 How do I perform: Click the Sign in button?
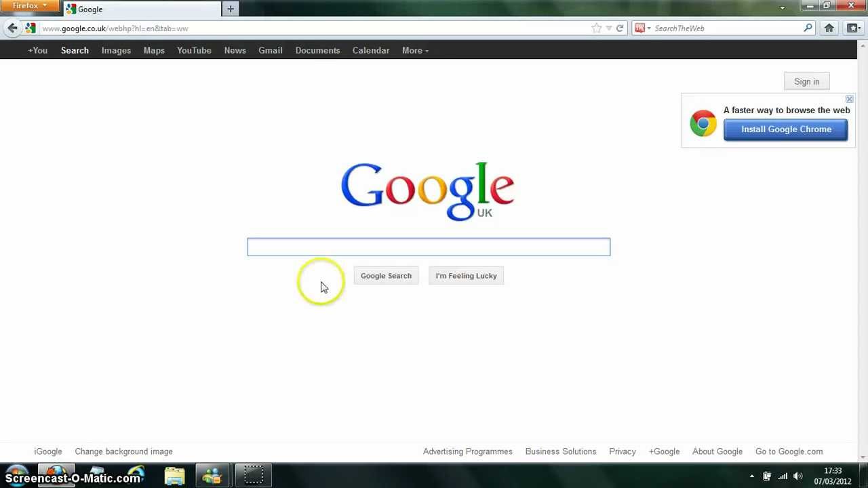(806, 81)
